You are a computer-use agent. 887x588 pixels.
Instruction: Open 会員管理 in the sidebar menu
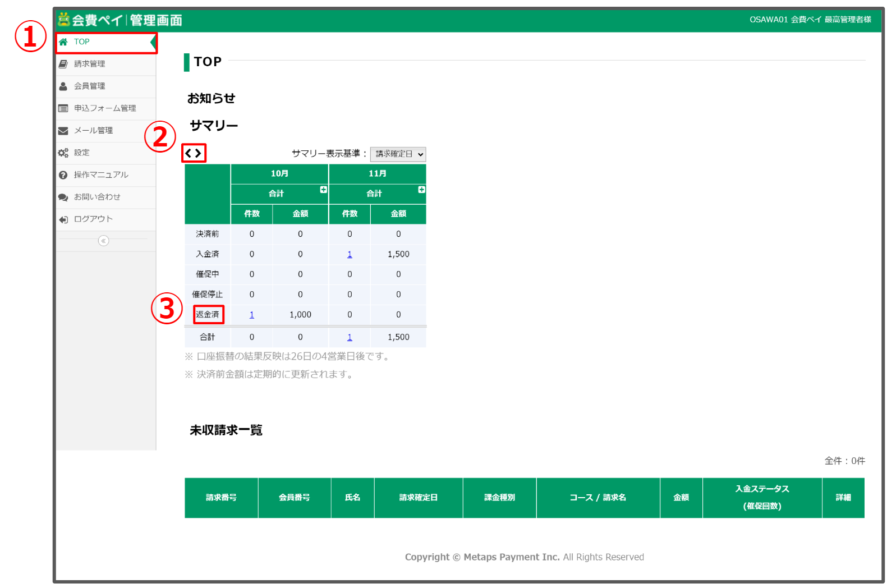point(90,86)
